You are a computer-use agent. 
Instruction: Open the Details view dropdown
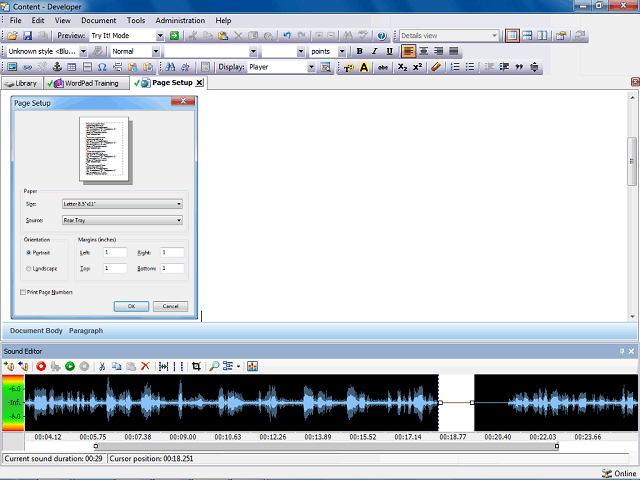coord(494,36)
